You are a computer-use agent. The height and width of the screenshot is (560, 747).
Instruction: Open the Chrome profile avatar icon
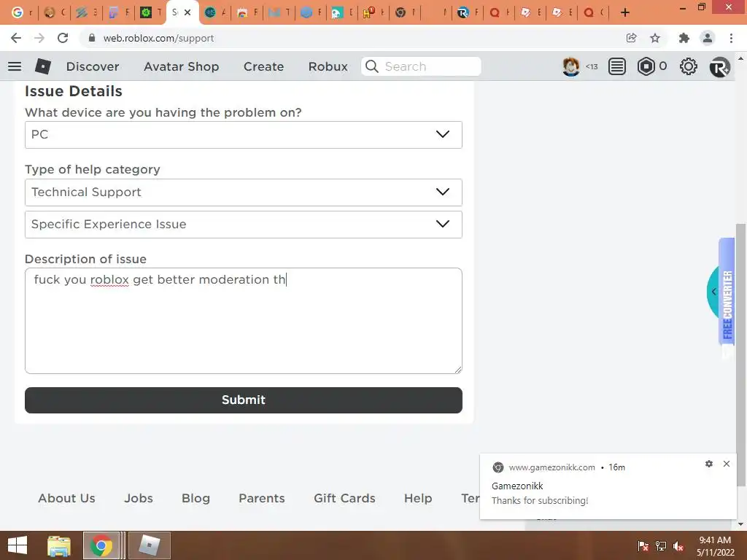click(708, 38)
